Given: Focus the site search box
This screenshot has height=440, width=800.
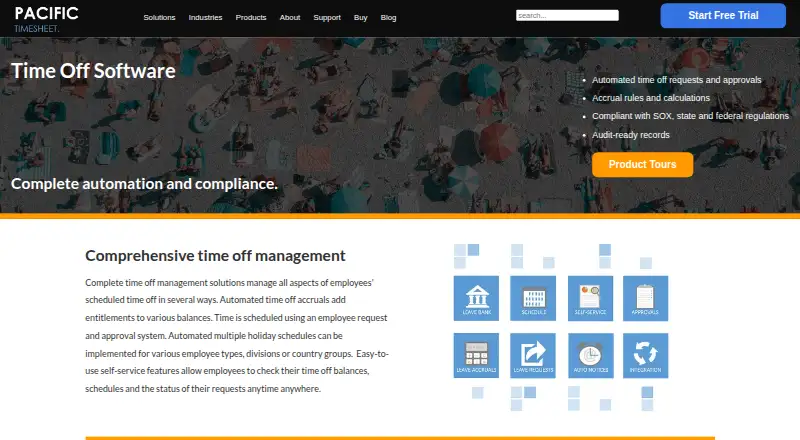Looking at the screenshot, I should (x=567, y=15).
